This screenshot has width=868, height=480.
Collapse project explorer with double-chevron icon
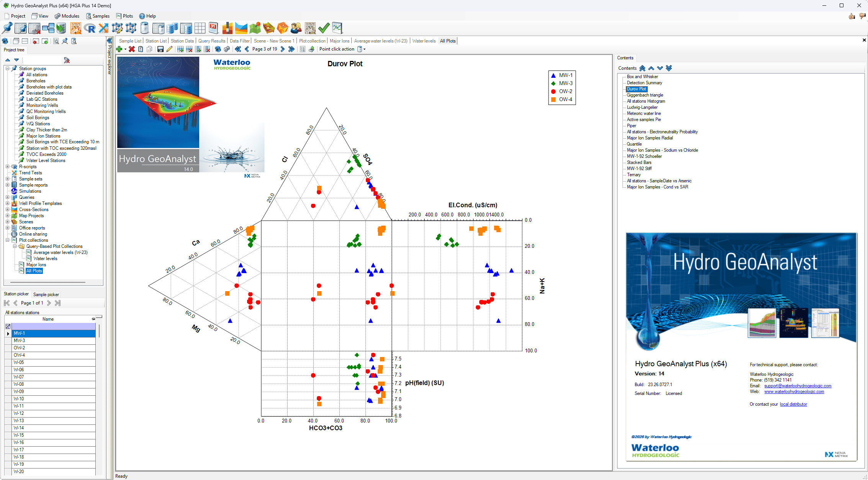(x=110, y=41)
